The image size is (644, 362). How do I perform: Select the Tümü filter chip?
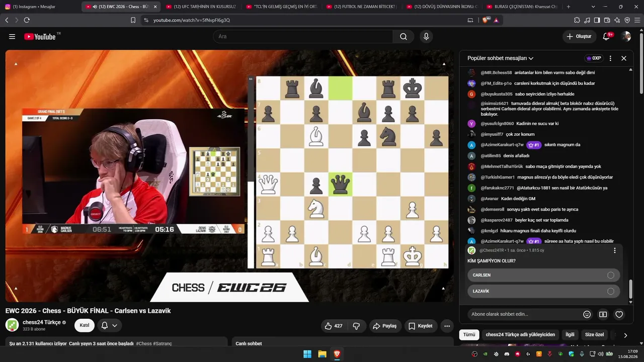pyautogui.click(x=469, y=335)
